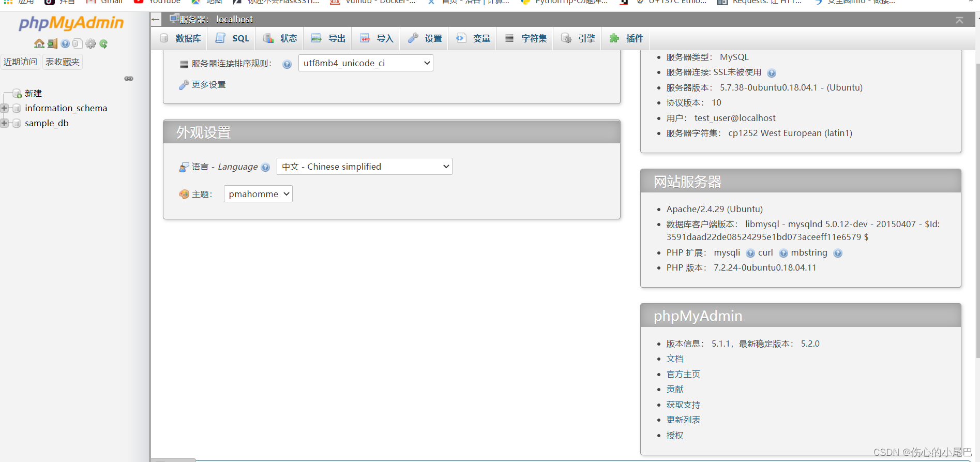980x462 pixels.
Task: Open the 官方主页 homepage link
Action: (x=683, y=374)
